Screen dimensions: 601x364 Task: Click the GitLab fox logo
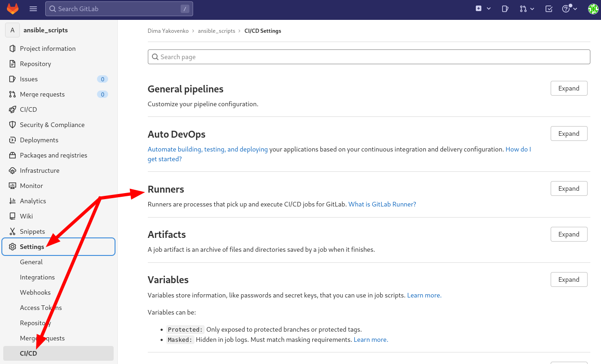12,9
